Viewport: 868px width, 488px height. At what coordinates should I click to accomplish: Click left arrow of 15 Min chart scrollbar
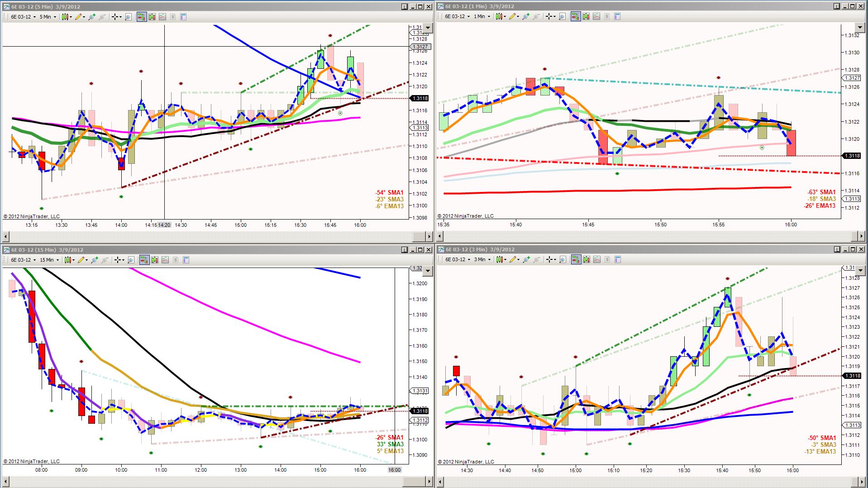coord(6,481)
